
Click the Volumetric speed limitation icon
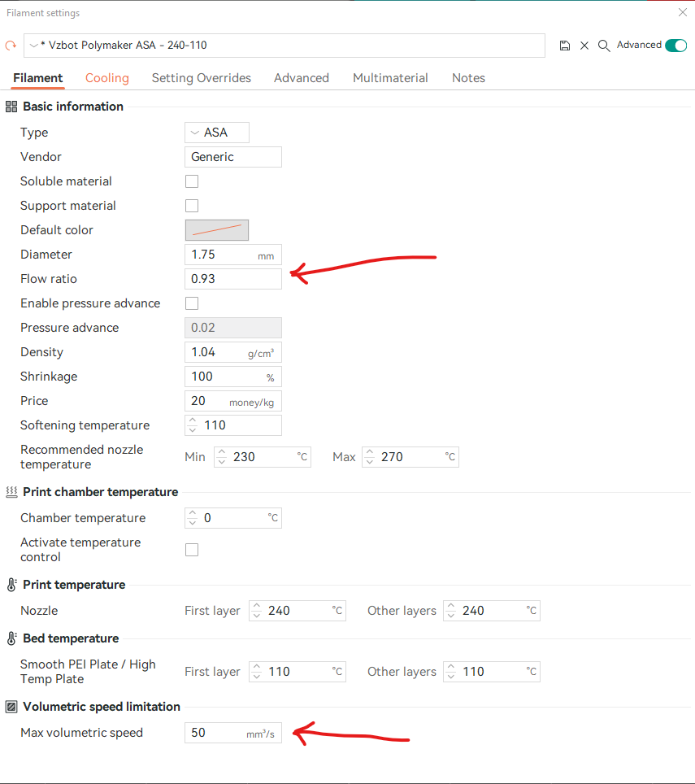11,707
